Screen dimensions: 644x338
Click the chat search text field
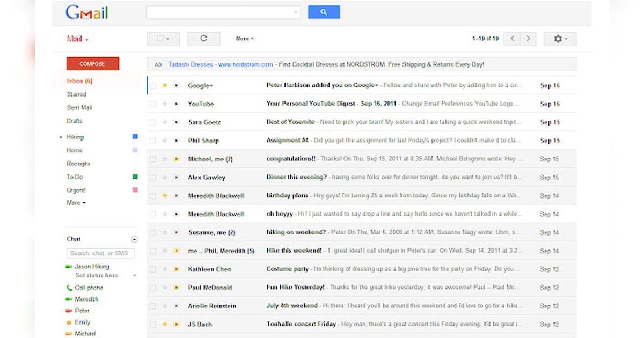(x=100, y=253)
